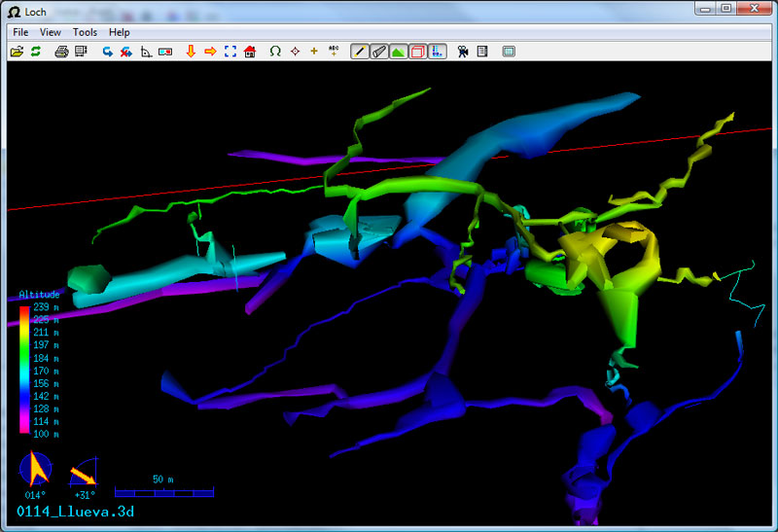Show station labels with ABC icon
This screenshot has height=532, width=778.
pyautogui.click(x=334, y=52)
